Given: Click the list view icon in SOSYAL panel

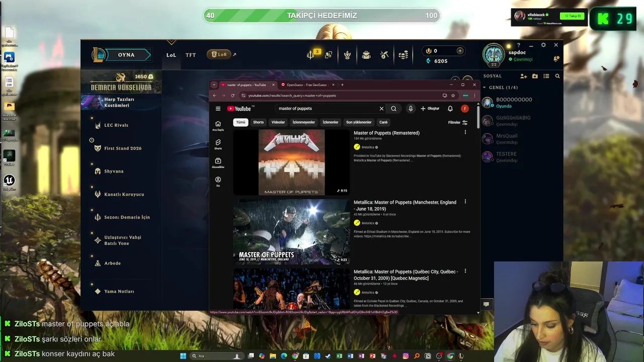Looking at the screenshot, I should [x=546, y=76].
